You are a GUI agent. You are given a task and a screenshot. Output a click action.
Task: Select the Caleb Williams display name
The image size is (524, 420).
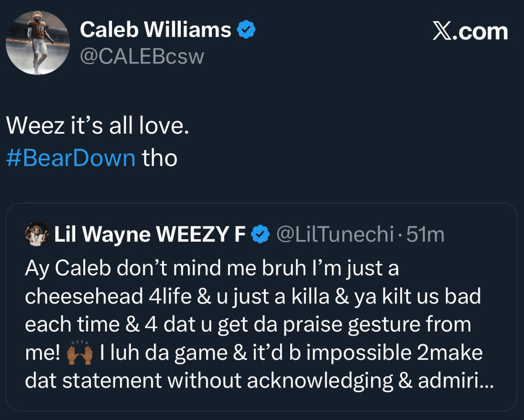(x=155, y=30)
